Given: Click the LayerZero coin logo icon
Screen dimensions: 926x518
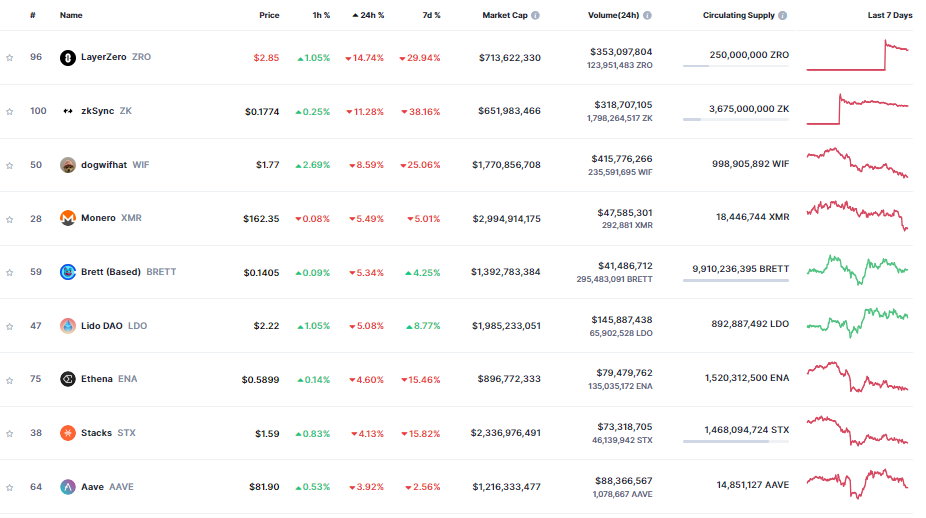Looking at the screenshot, I should (x=68, y=58).
